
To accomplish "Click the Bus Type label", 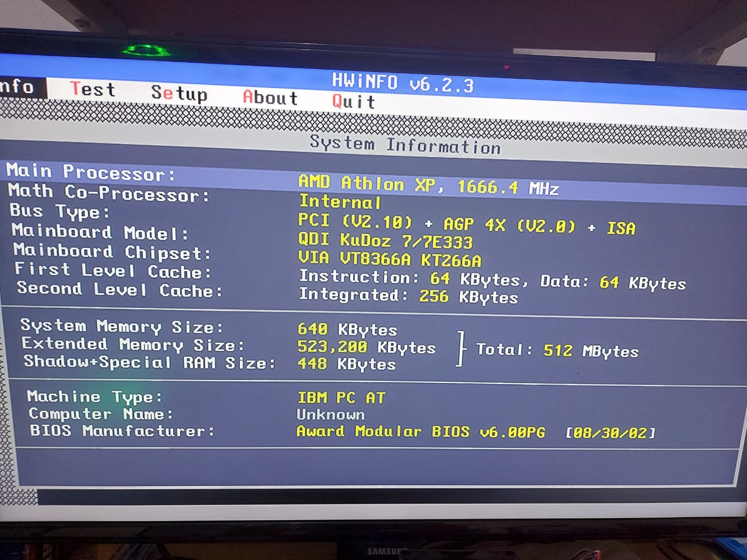I will click(60, 212).
